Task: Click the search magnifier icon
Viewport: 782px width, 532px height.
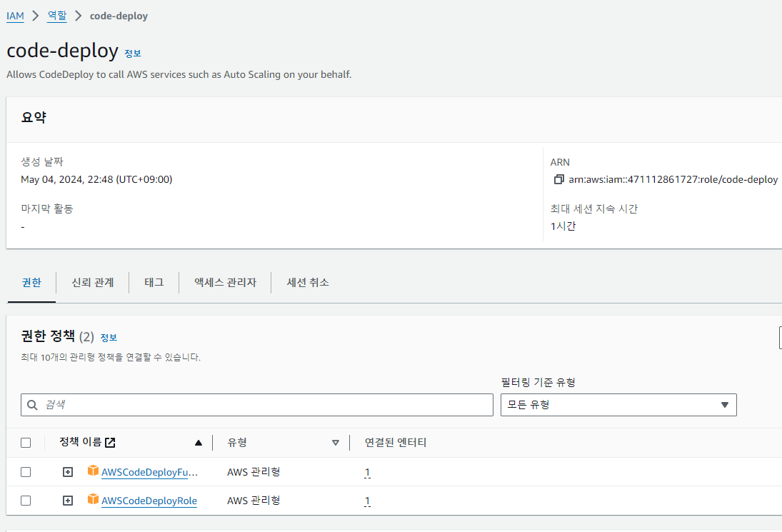Action: (32, 405)
